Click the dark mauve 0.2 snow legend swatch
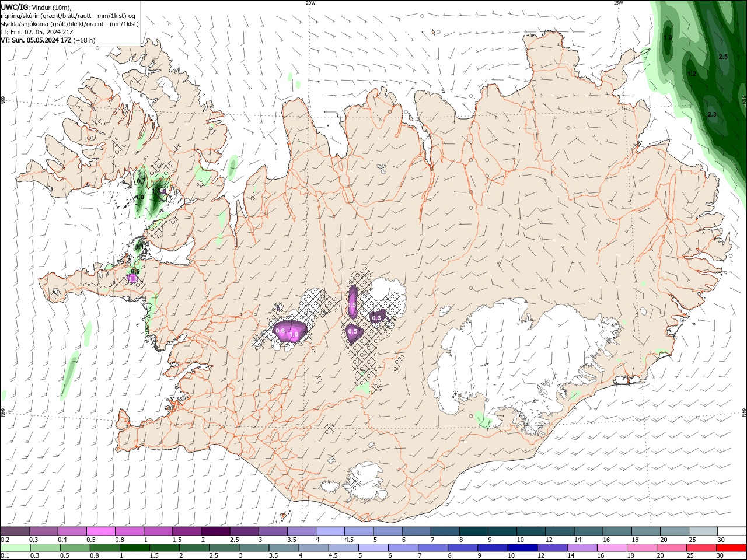747x560 pixels. click(15, 531)
